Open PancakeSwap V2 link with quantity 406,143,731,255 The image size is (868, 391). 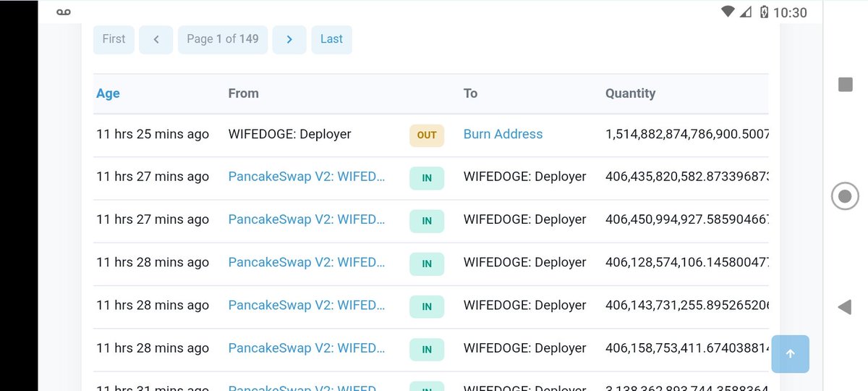point(307,305)
